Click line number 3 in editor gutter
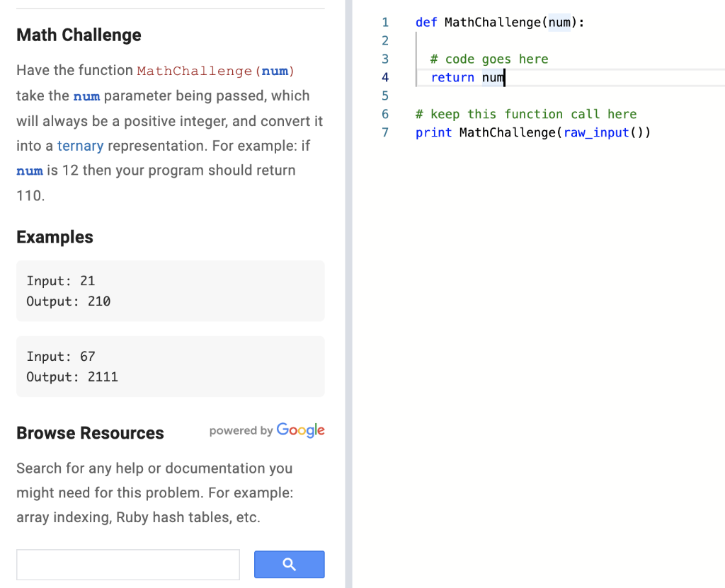Screen dimensions: 725x588 [385, 59]
